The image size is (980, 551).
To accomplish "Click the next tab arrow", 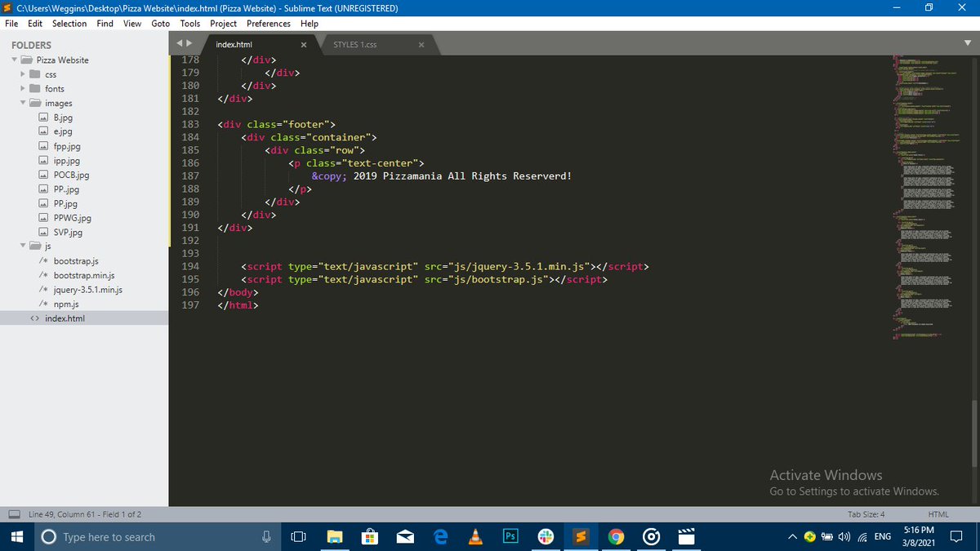I will pos(189,43).
